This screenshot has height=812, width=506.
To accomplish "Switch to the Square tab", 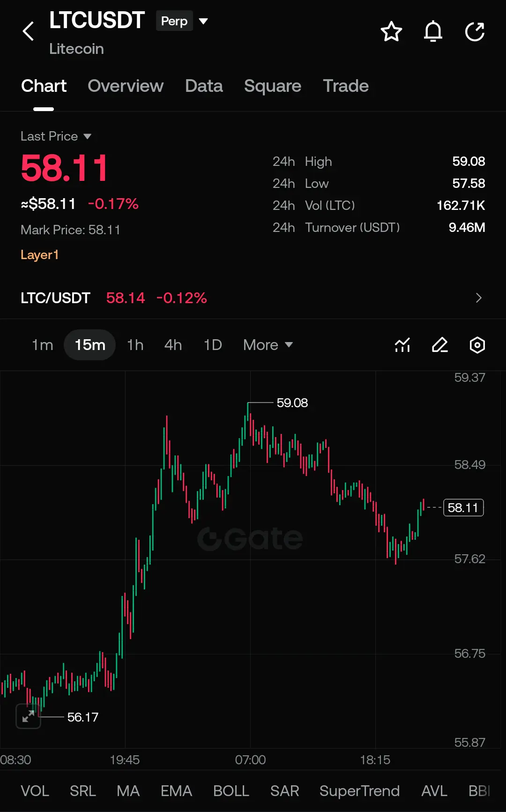I will 273,86.
